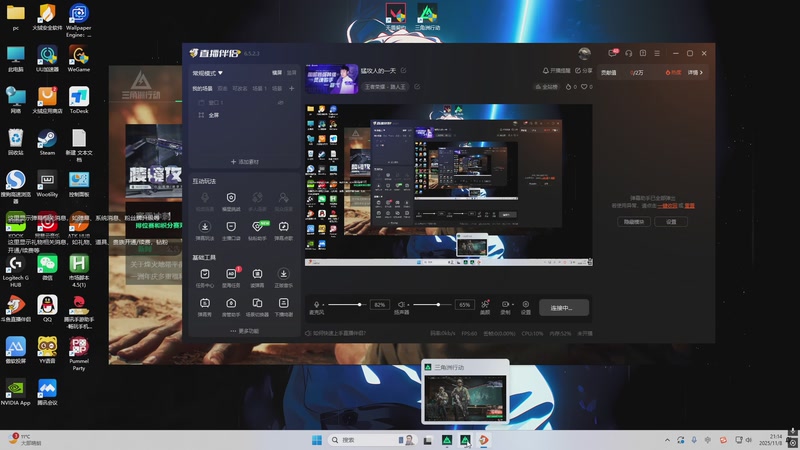Click the microphone 82% value field

pos(380,305)
